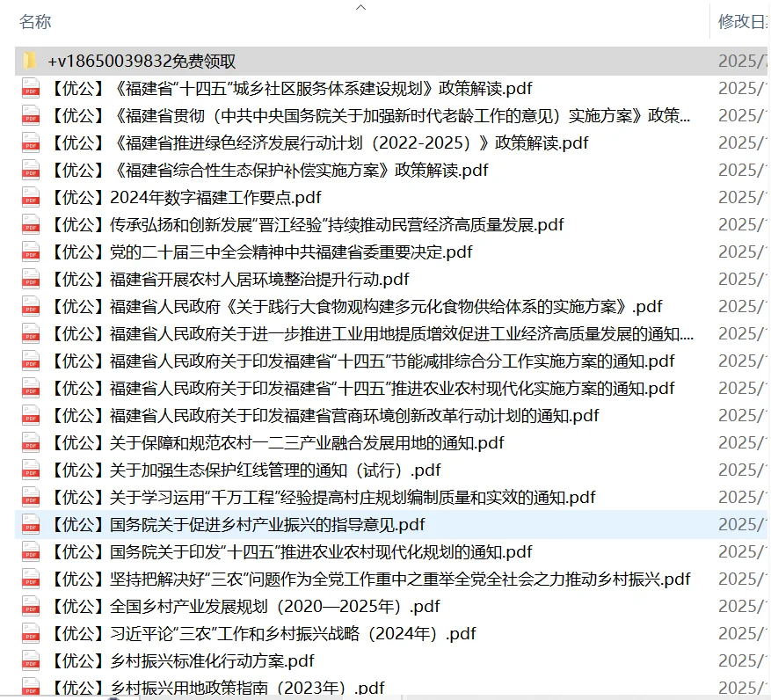Select 福建省推进绿色经济发展行动计划（2022-2025）政策解读.pdf
Image resolution: width=771 pixels, height=700 pixels.
pyautogui.click(x=320, y=143)
